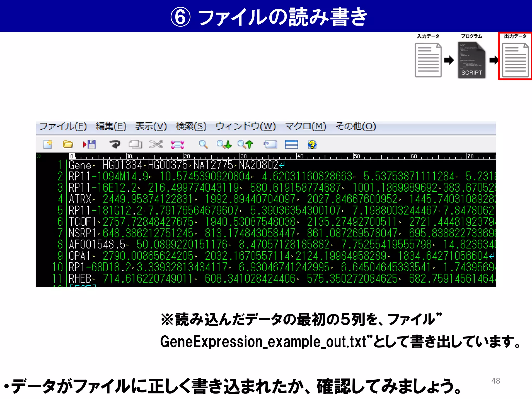This screenshot has height=399, width=532.
Task: Click gene name RP11-1094M14.9
Action: pyautogui.click(x=109, y=177)
